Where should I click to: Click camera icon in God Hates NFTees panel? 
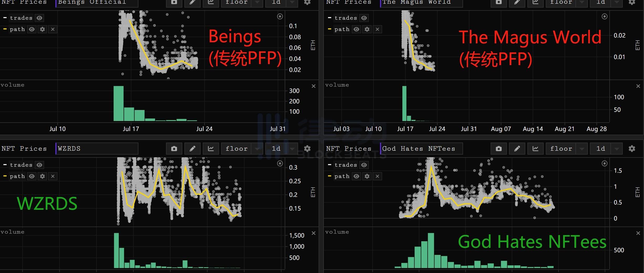coord(498,149)
